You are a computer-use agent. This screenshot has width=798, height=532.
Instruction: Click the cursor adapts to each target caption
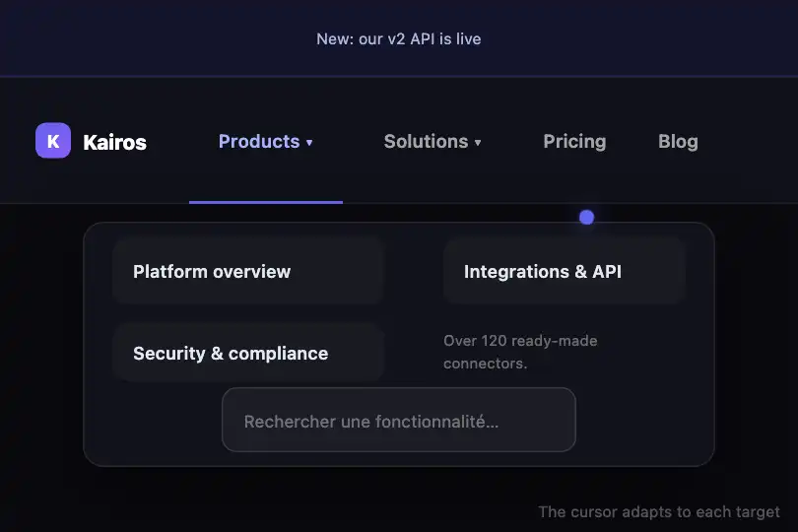pos(659,511)
